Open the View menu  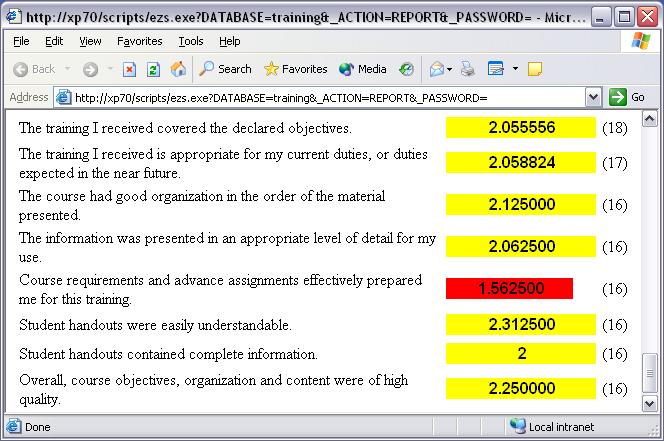90,41
